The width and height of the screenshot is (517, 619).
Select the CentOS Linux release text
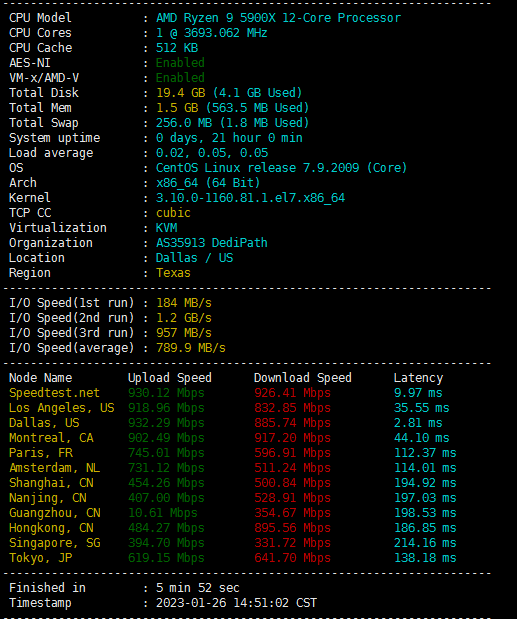pos(281,168)
